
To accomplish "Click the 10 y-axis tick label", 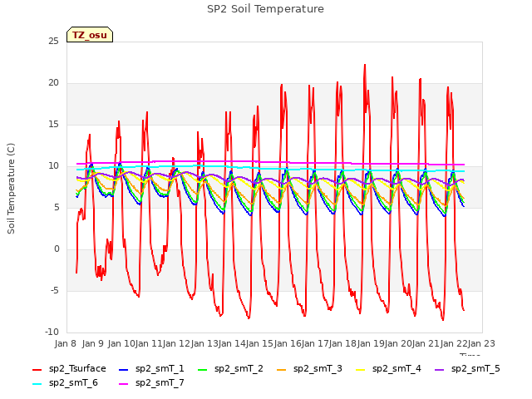I will pyautogui.click(x=53, y=166).
